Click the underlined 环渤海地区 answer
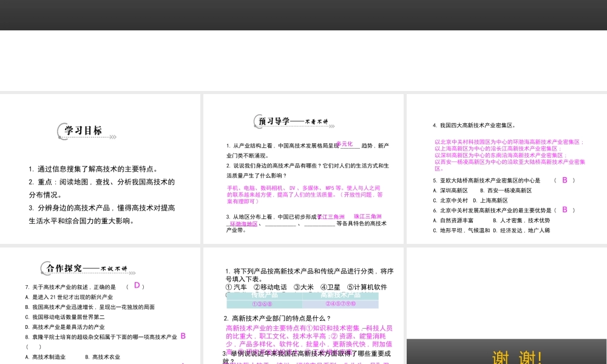Screen dimensions: 607x364 243,224
